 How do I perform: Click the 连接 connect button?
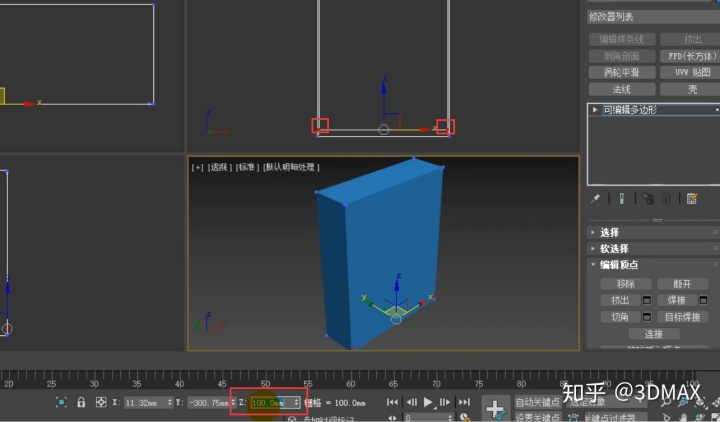click(x=653, y=334)
